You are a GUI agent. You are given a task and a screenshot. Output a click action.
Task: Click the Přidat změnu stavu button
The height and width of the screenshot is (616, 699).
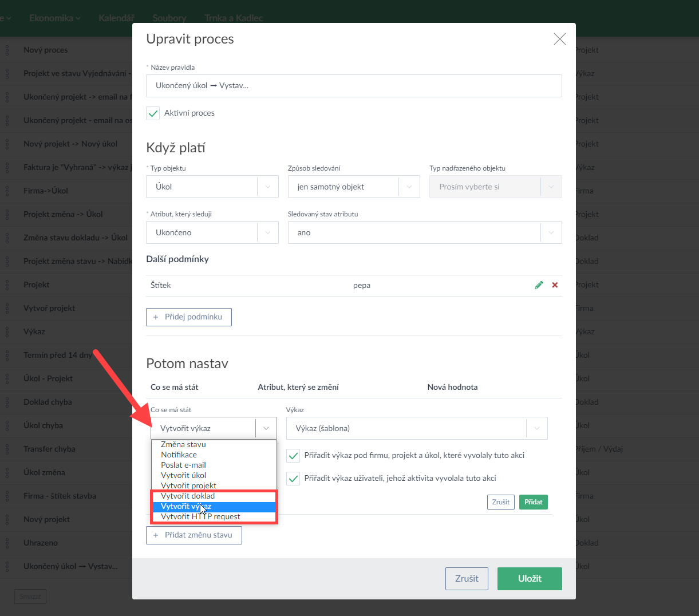194,535
